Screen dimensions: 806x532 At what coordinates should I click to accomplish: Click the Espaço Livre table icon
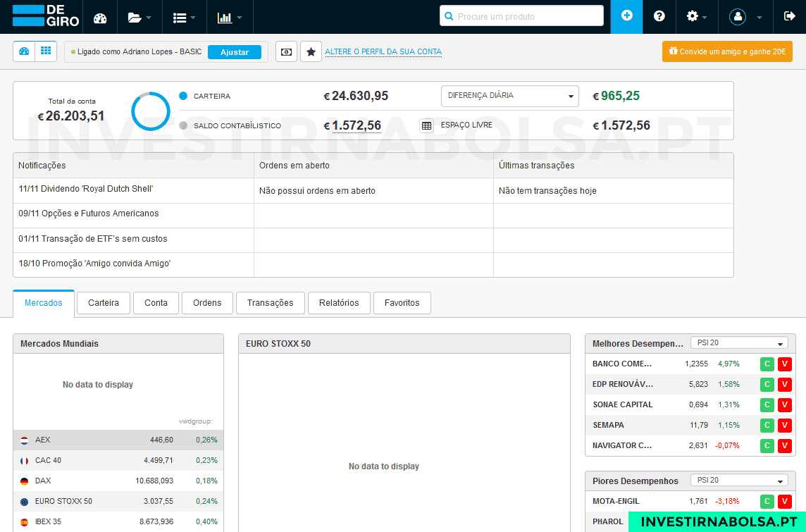click(426, 125)
